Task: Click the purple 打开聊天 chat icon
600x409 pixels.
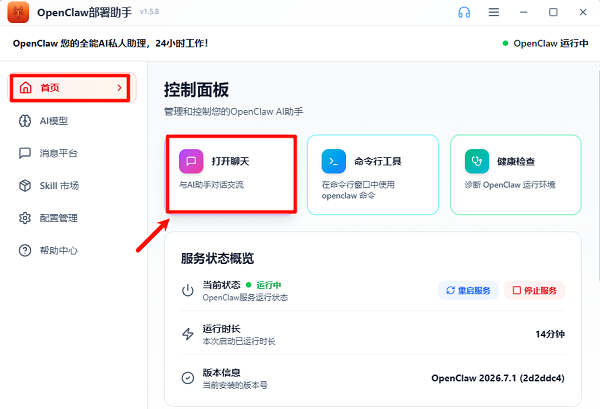Action: 191,161
